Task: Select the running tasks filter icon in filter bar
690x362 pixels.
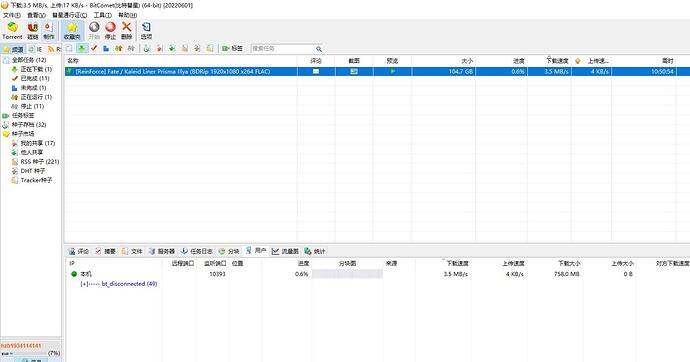Action: [118, 48]
